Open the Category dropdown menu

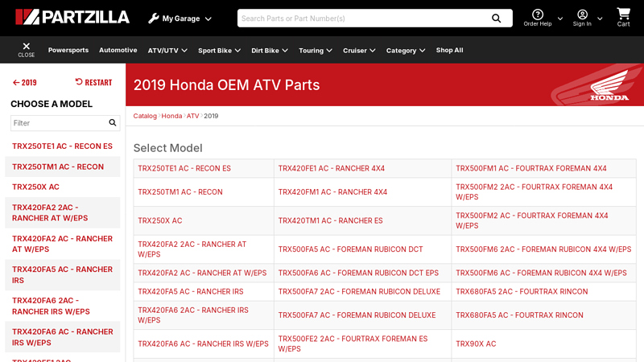point(406,51)
